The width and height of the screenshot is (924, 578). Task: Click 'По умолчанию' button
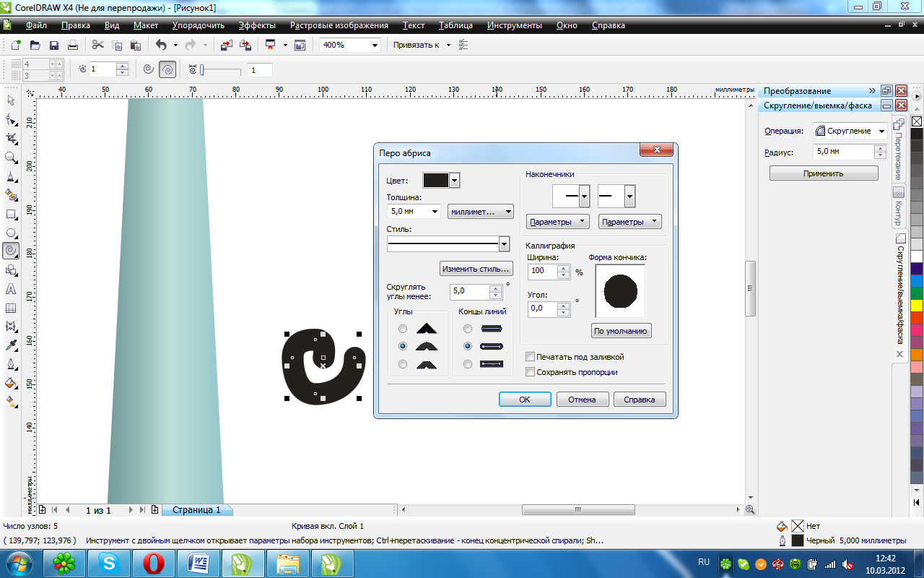coord(622,331)
